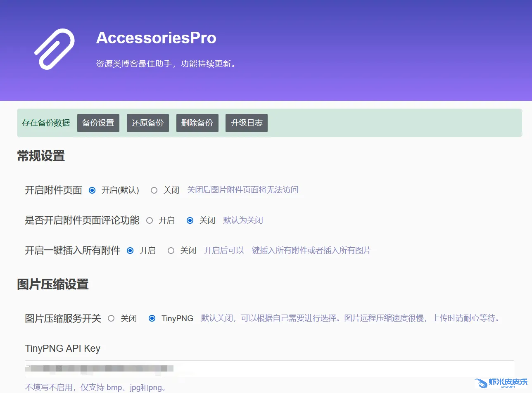The image size is (532, 393).
Task: Click the AccessoriesPro title text
Action: coord(156,38)
